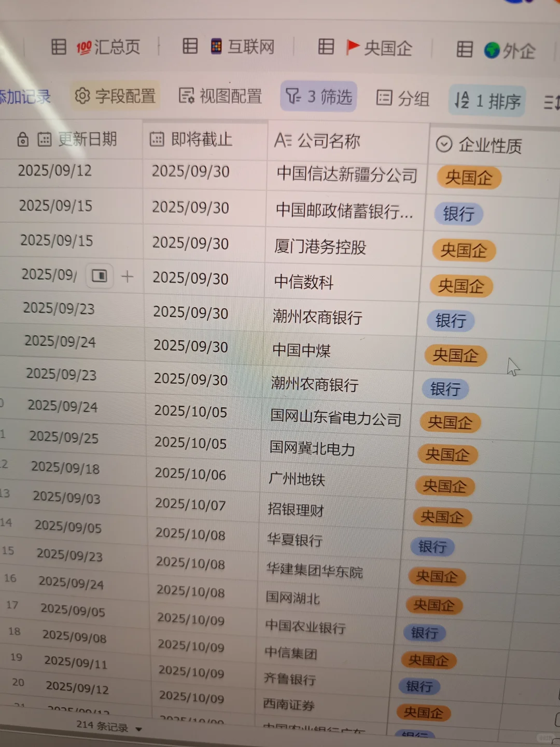Select the 国网冀北电力 cell

click(x=334, y=449)
